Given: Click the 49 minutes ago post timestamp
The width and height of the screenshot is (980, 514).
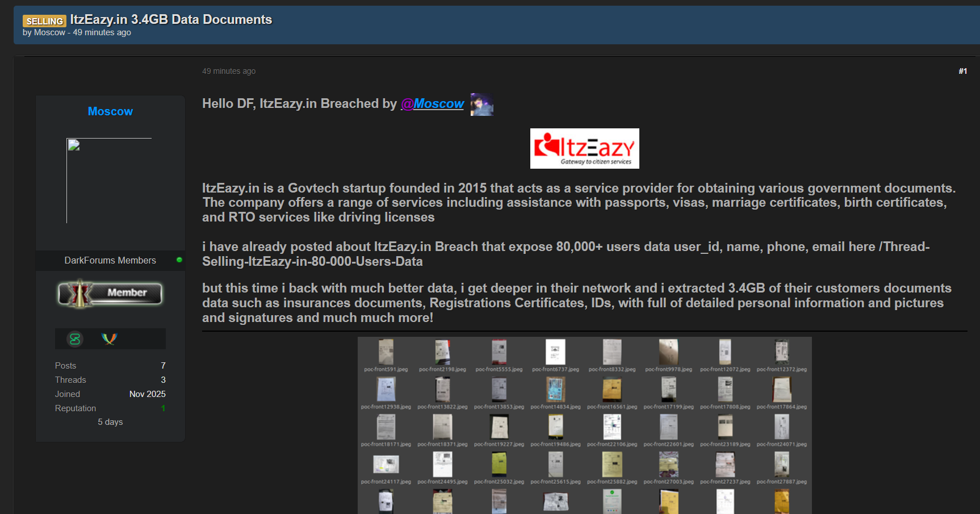Looking at the screenshot, I should 229,71.
